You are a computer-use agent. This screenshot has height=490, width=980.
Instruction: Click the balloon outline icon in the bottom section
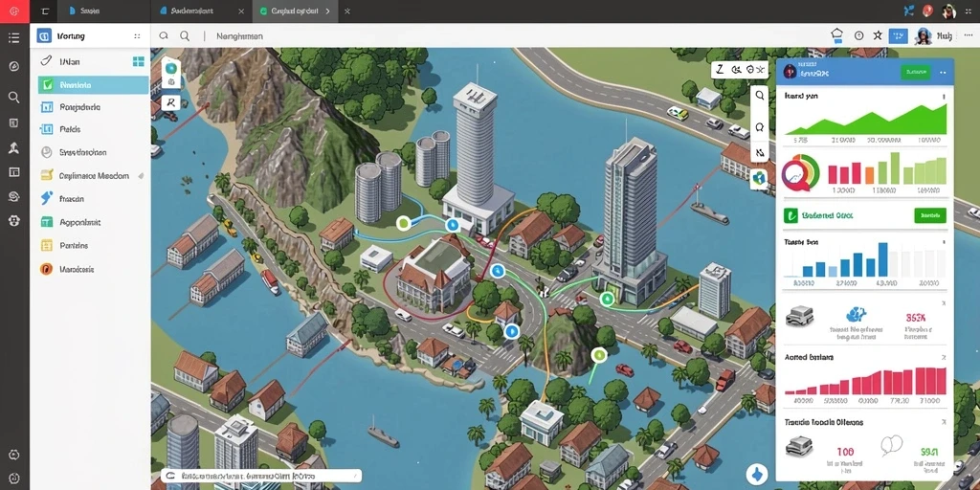[x=891, y=446]
